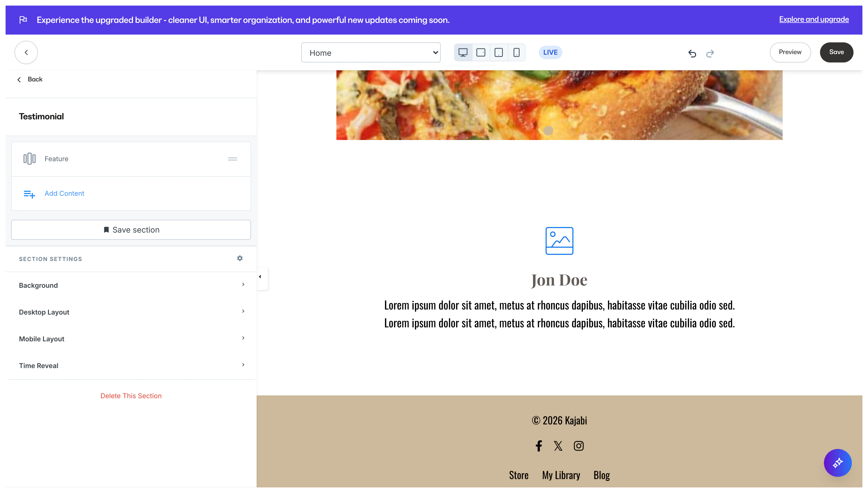The width and height of the screenshot is (868, 493).
Task: Click the Save section button
Action: tap(131, 229)
